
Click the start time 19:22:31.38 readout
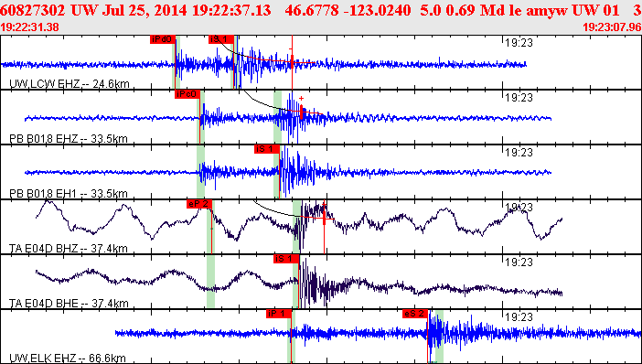[x=29, y=27]
